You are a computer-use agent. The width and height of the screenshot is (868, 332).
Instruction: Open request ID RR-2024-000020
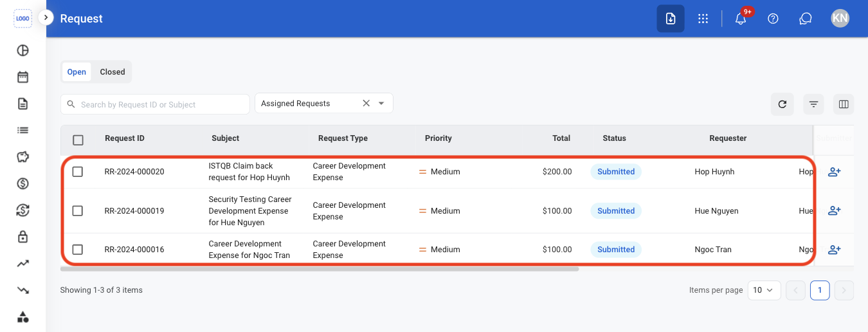click(x=134, y=172)
